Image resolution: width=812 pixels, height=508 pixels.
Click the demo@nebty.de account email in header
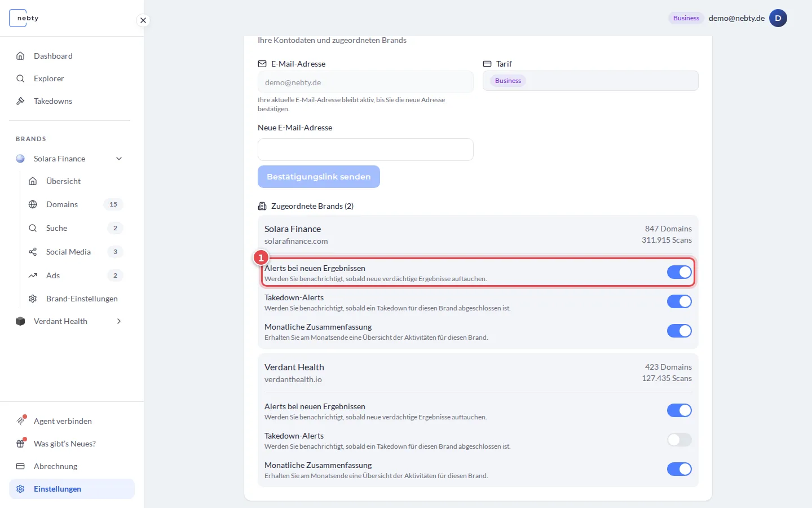(x=736, y=18)
